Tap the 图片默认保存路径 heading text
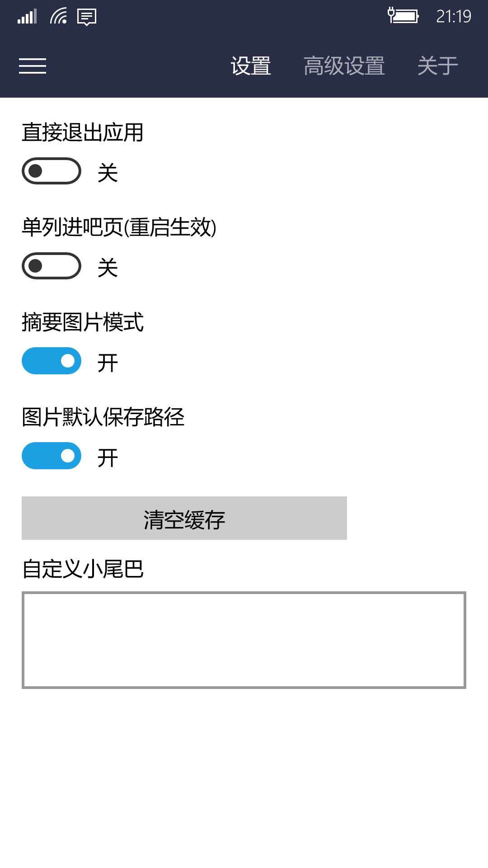488x868 pixels. click(x=103, y=417)
